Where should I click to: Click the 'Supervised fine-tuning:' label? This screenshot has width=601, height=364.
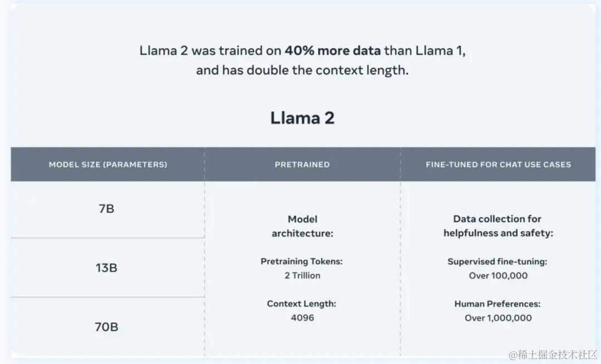pyautogui.click(x=497, y=261)
